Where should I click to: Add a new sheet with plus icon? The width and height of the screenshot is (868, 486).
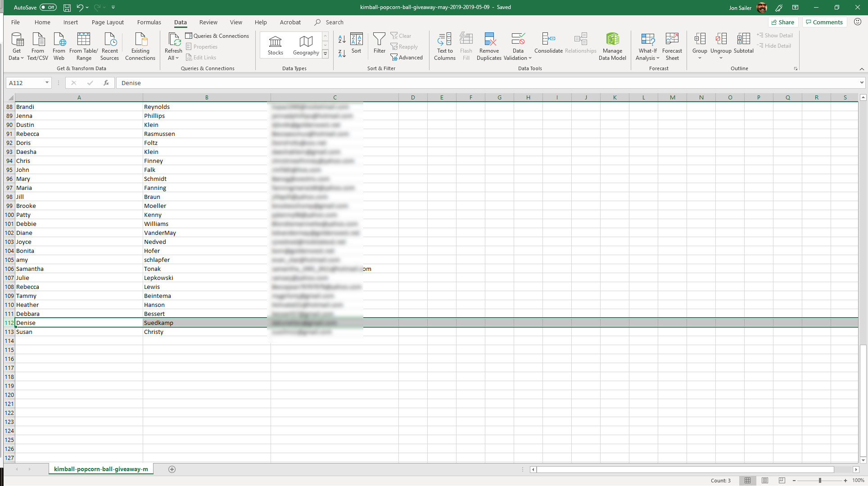(x=172, y=469)
